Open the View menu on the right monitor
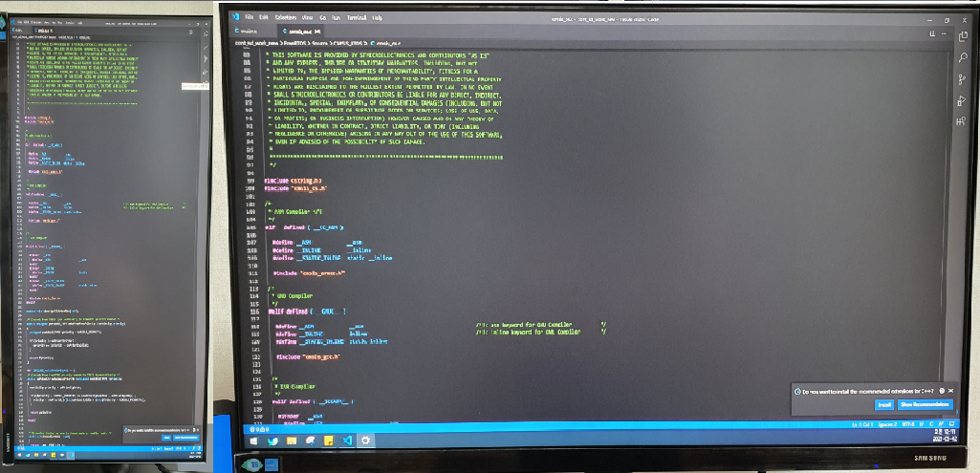This screenshot has width=980, height=473. (x=307, y=17)
